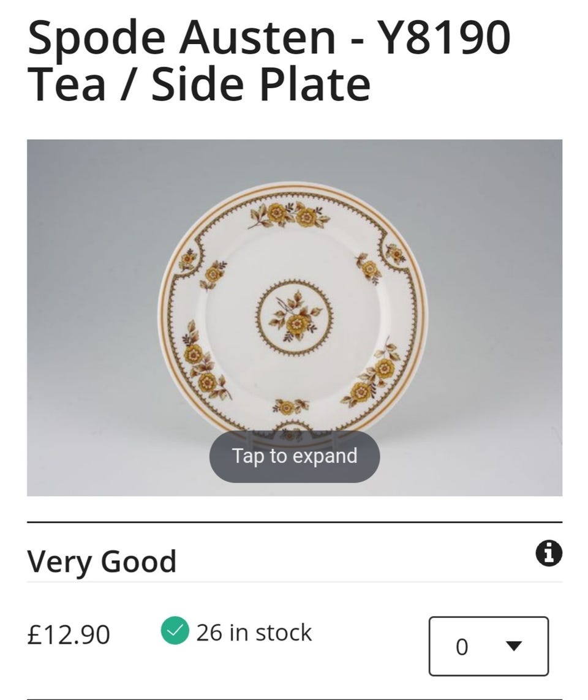The width and height of the screenshot is (588, 700).
Task: Click Spode Austen in the product title
Action: [181, 38]
